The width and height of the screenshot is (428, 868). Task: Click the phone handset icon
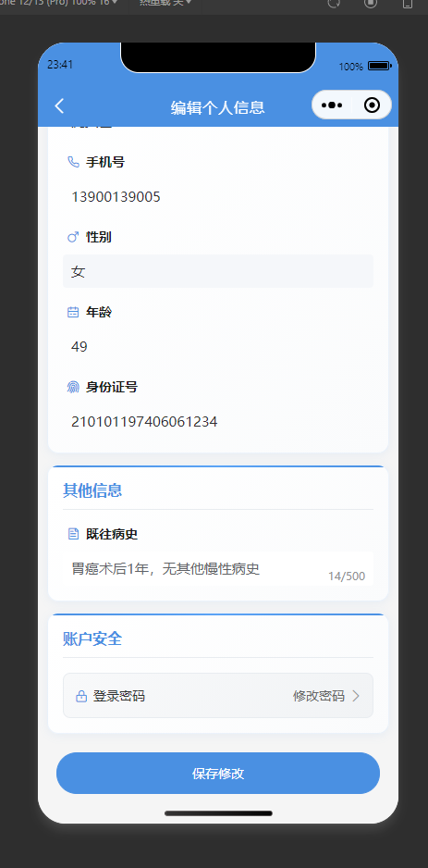coord(73,162)
